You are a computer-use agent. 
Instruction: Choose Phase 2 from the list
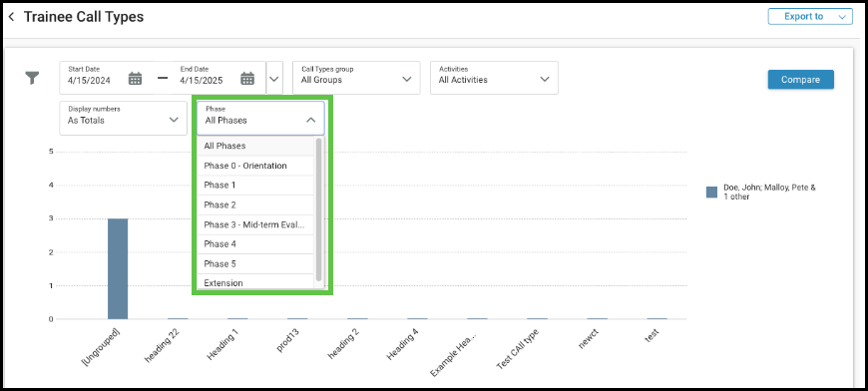pos(255,204)
